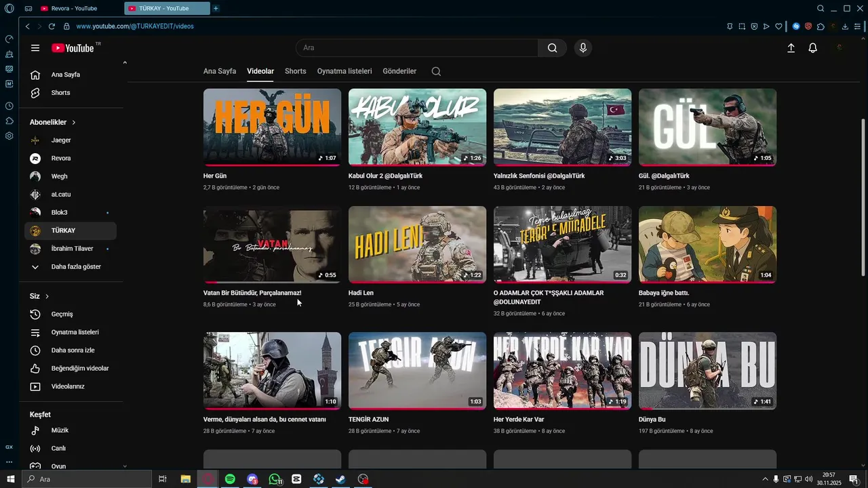
Task: Search within the channel using magnifier icon
Action: tap(436, 71)
